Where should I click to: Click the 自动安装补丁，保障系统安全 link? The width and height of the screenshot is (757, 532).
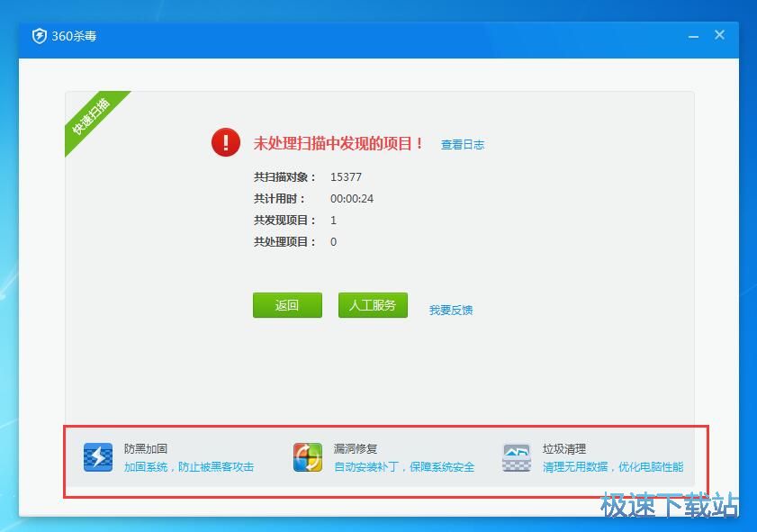click(404, 467)
